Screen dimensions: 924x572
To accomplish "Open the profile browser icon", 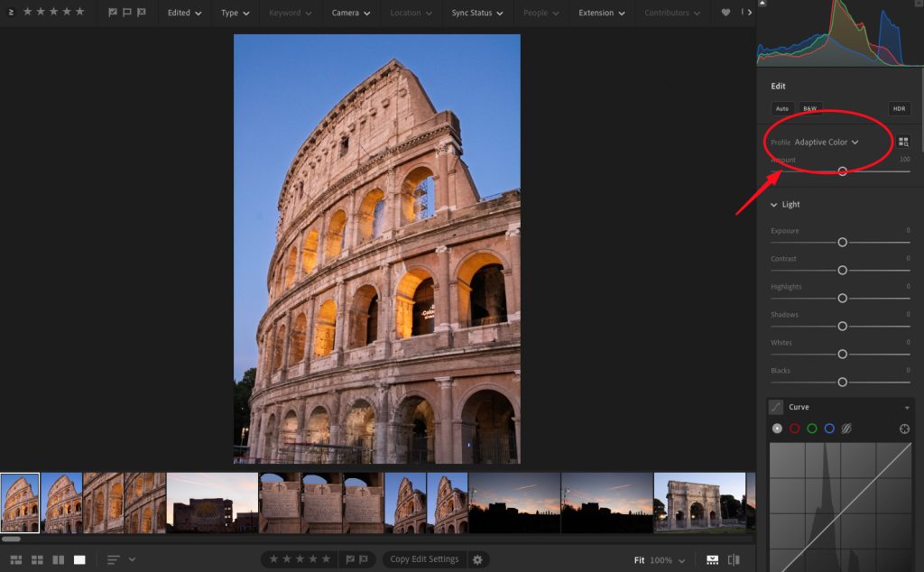I will [x=903, y=142].
